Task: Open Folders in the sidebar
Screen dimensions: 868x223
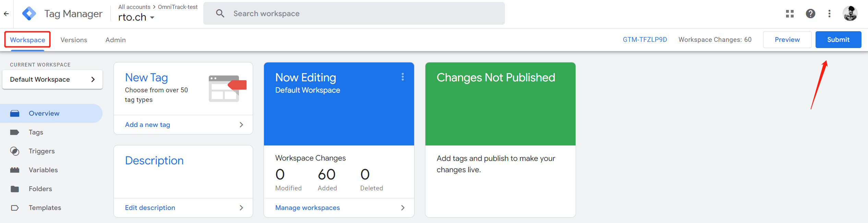Action: (x=51, y=189)
